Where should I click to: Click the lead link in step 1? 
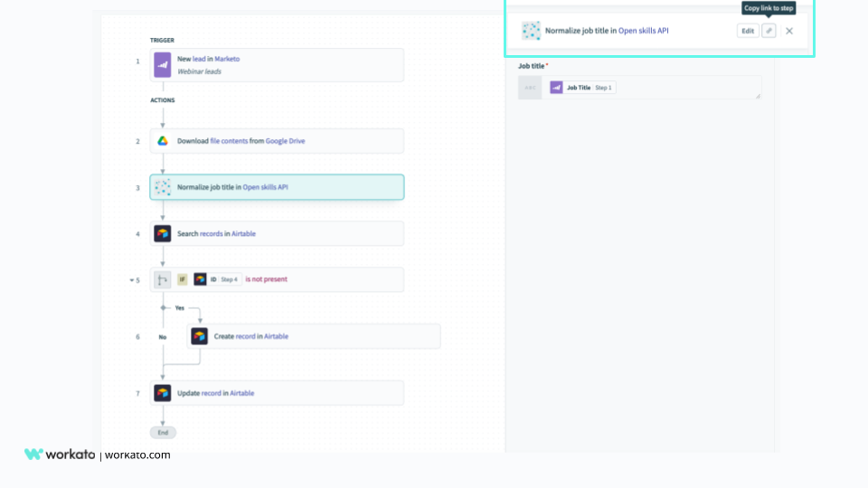point(199,59)
